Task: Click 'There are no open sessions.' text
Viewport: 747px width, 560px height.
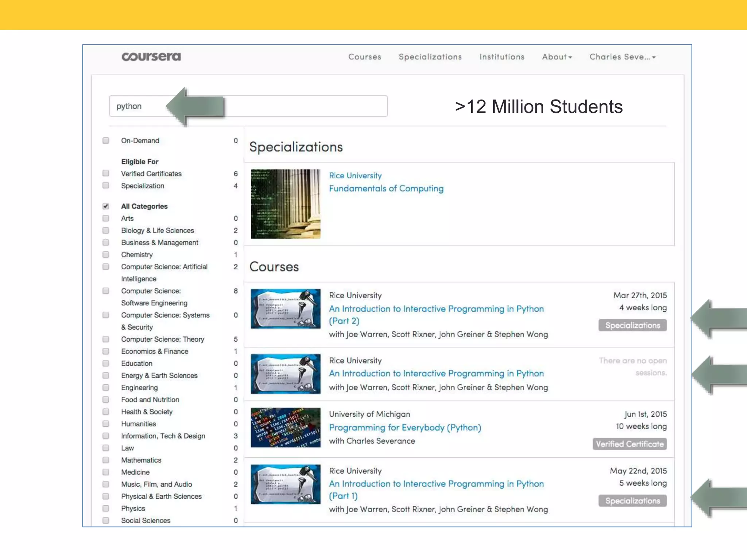Action: coord(633,366)
